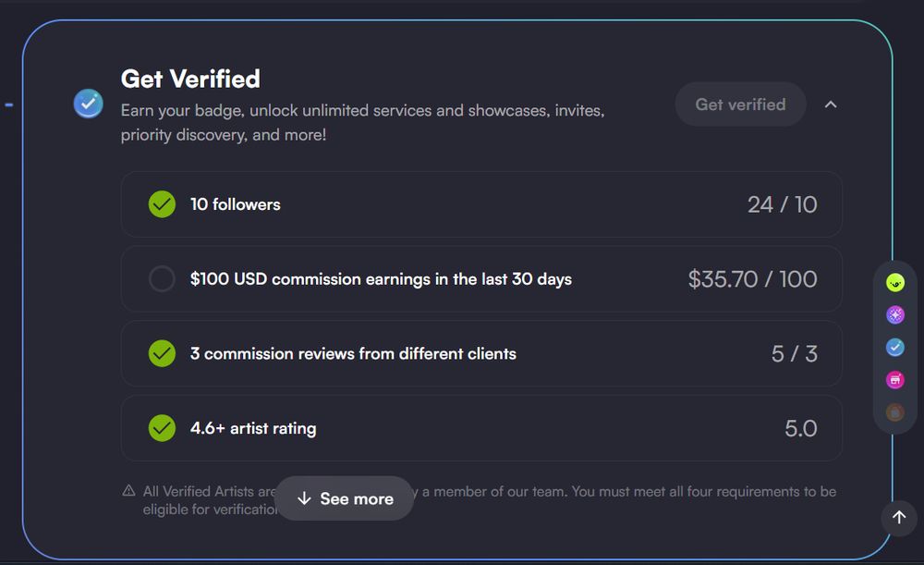Screen dimensions: 924x565
Task: Click the scroll-to-top arrow button
Action: (898, 518)
